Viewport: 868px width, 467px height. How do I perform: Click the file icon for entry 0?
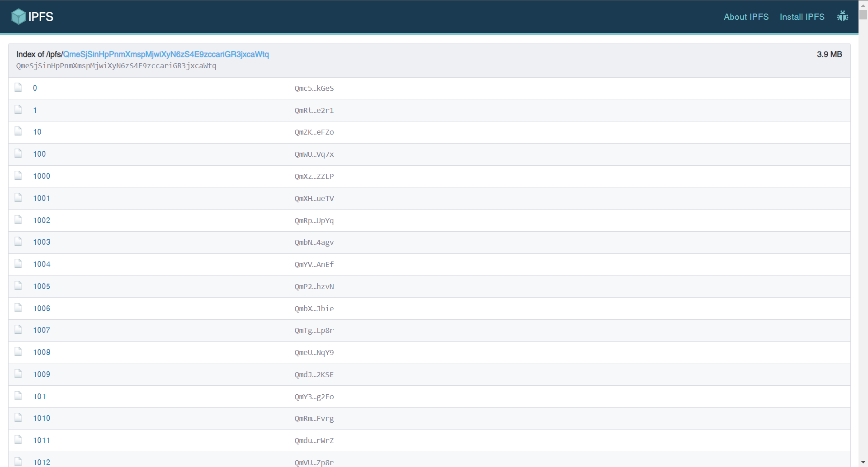(18, 87)
